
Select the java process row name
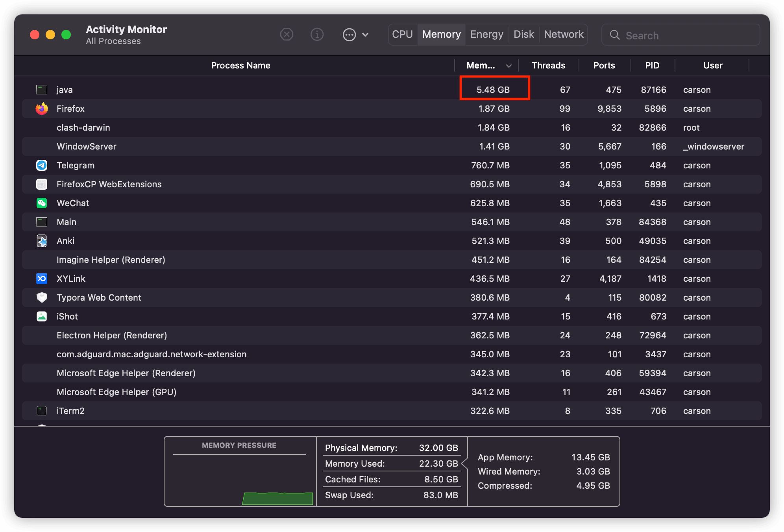65,90
